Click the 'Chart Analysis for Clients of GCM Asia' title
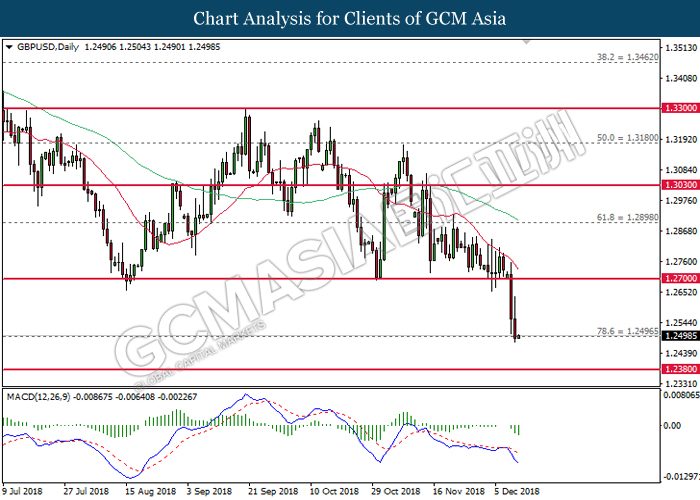Image resolution: width=700 pixels, height=500 pixels. 350,19
